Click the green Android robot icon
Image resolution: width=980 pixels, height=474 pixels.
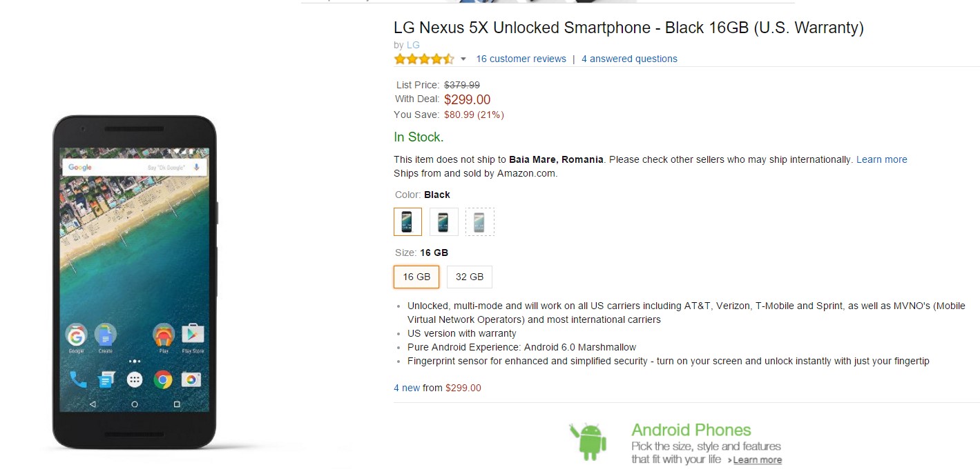[588, 441]
